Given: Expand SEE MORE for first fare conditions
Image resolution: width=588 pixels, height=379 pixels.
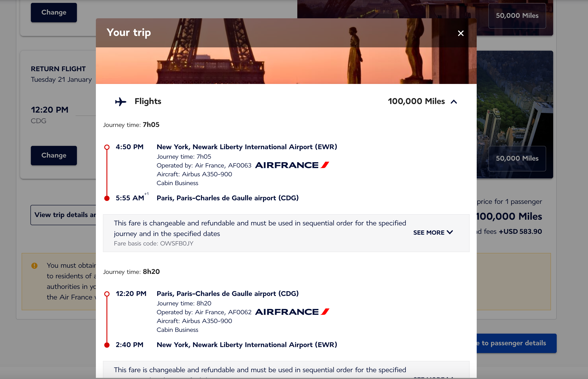Looking at the screenshot, I should pyautogui.click(x=433, y=232).
